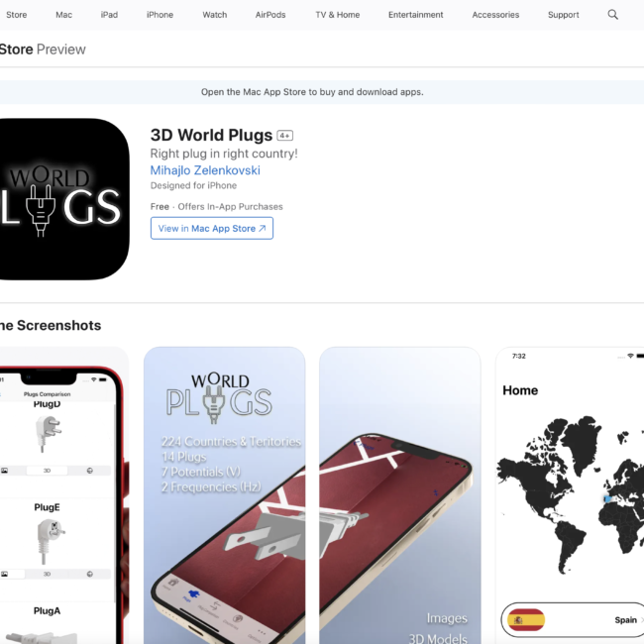
Task: Open Mihajlo Zelenkovski developer link
Action: click(205, 170)
